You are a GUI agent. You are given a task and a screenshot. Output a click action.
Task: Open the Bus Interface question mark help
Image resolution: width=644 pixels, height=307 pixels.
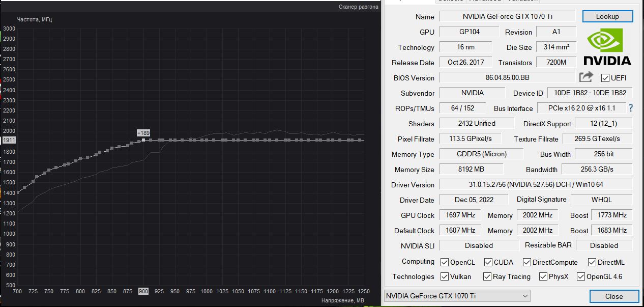631,108
